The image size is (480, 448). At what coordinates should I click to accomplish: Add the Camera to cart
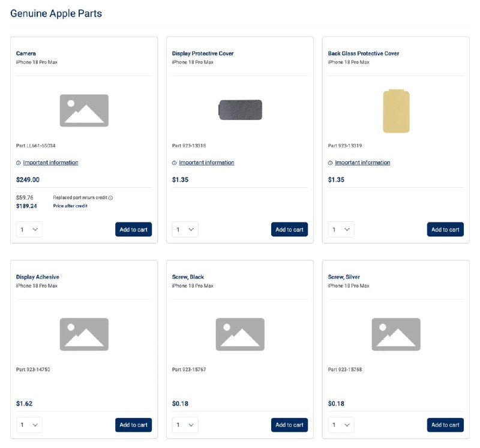(133, 230)
